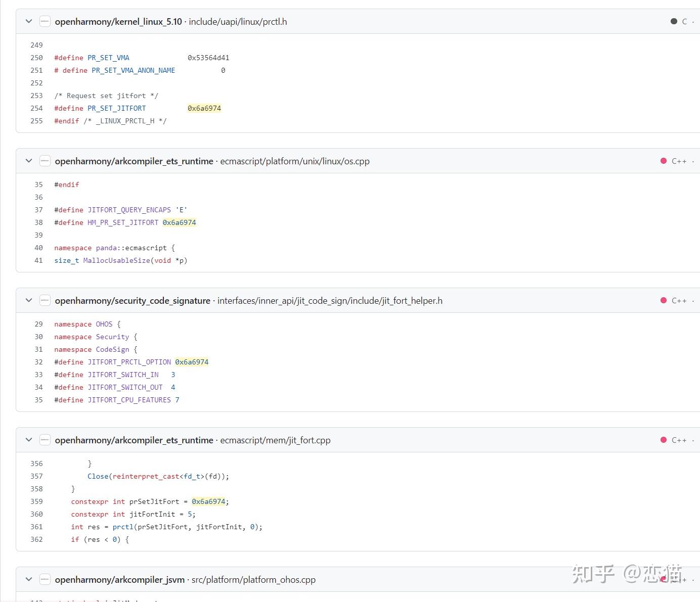Image resolution: width=700 pixels, height=602 pixels.
Task: Click the highlighted 0x6a6974 match in prctl.h
Action: point(204,108)
